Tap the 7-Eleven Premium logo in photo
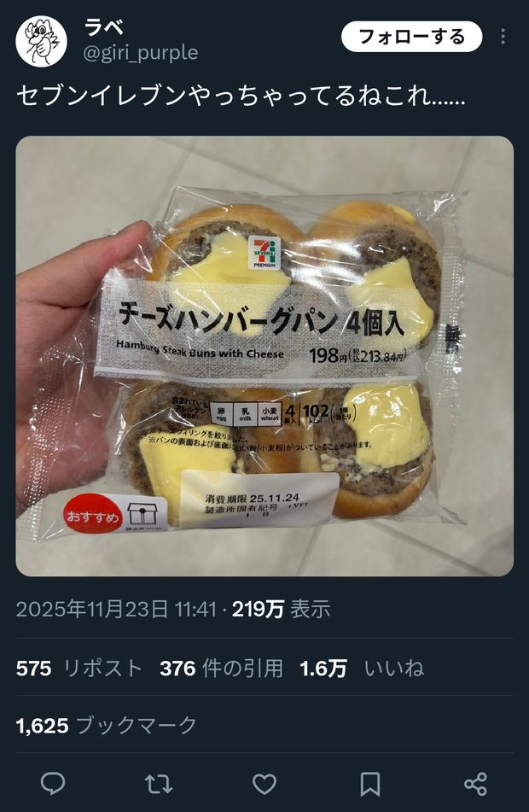 point(264,252)
